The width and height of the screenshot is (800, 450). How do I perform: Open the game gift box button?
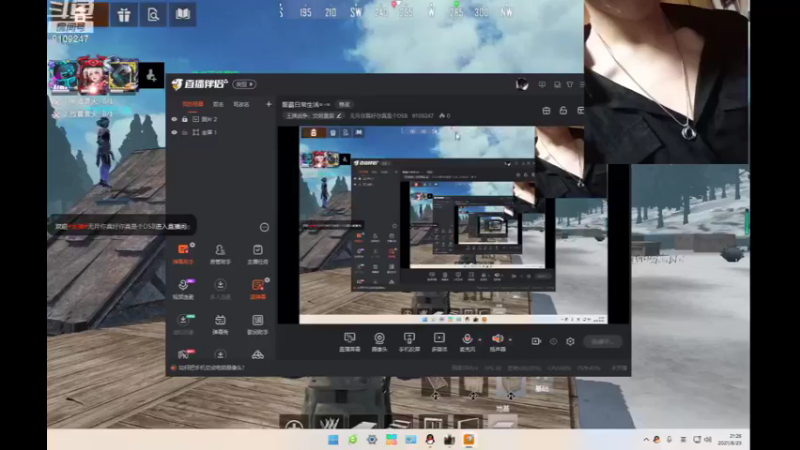tap(124, 15)
